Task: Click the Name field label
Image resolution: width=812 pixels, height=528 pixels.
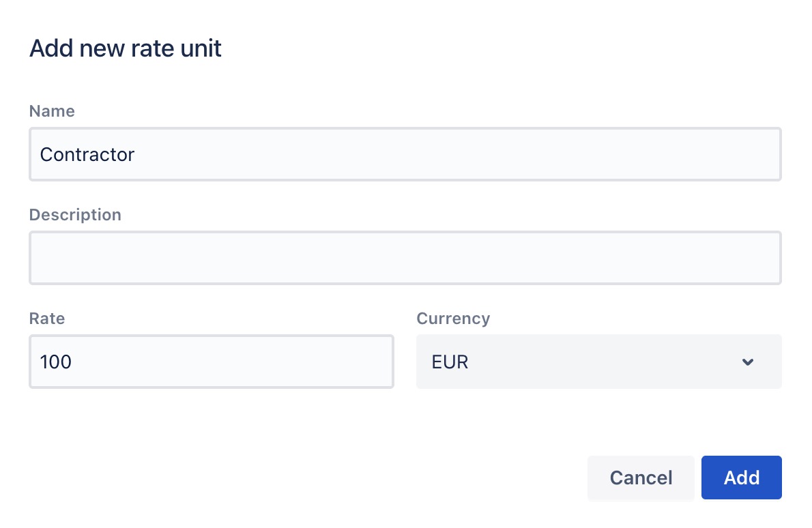Action: point(52,111)
